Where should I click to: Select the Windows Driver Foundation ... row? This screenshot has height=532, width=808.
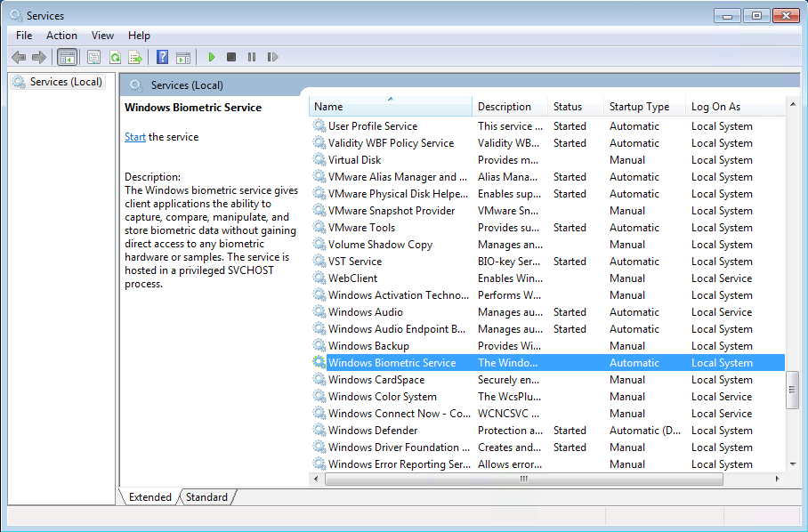coord(547,447)
